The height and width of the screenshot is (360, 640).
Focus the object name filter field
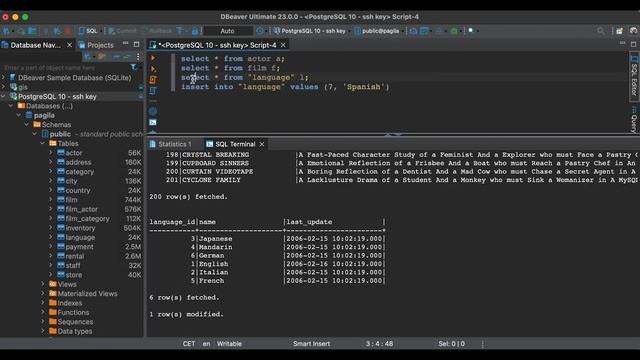tap(65, 67)
